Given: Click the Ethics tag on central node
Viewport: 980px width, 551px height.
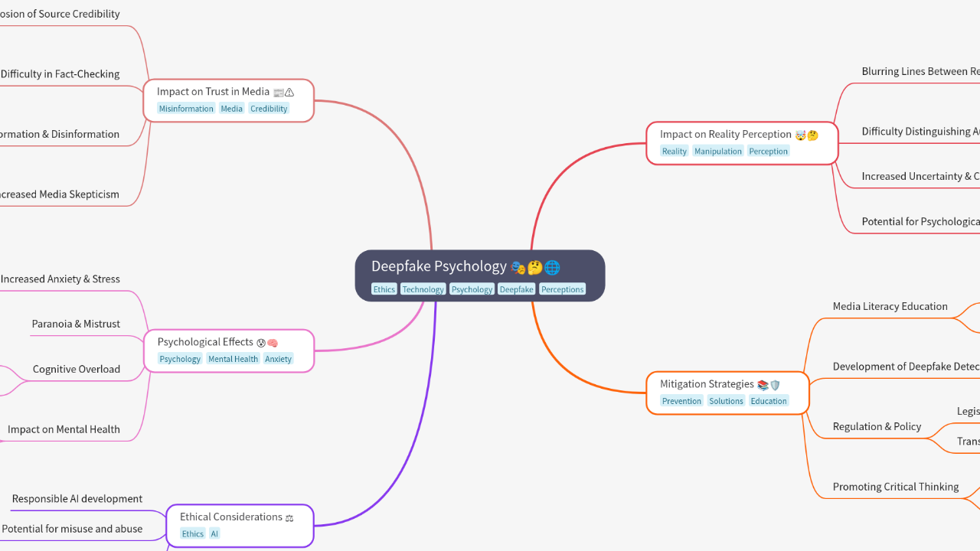Looking at the screenshot, I should 384,289.
